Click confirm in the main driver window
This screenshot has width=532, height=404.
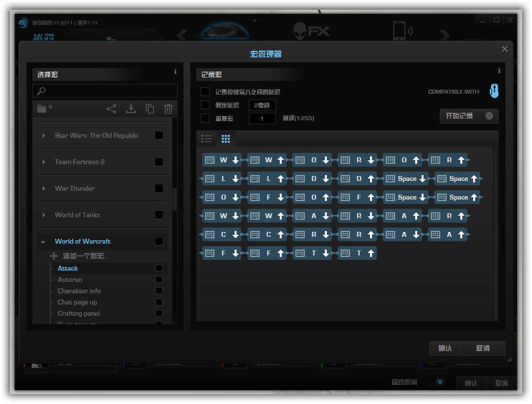pos(471,383)
